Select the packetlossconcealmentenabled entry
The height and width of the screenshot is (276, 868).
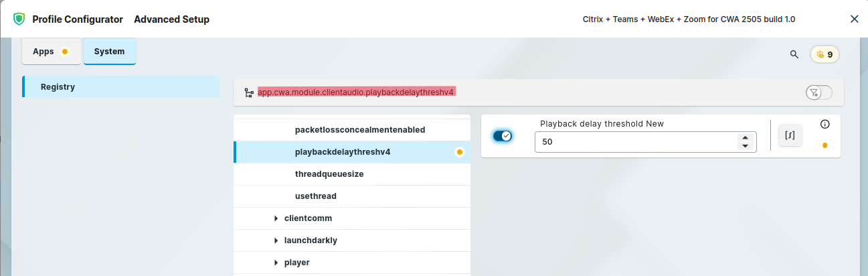click(x=360, y=130)
